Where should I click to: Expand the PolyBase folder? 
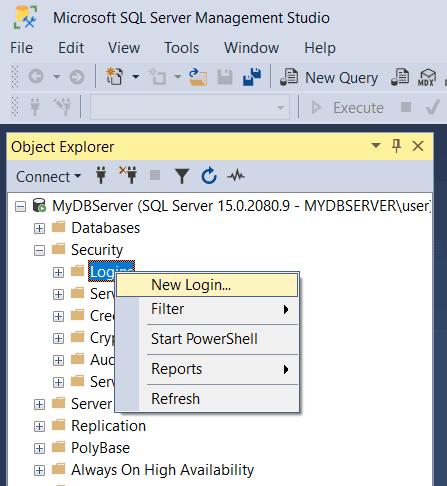coord(39,448)
